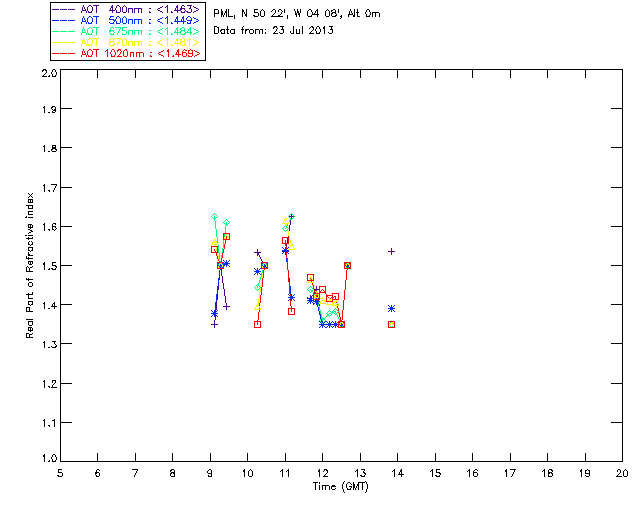Click the x-axis tick label '19'
The width and height of the screenshot is (640, 512).
point(585,473)
